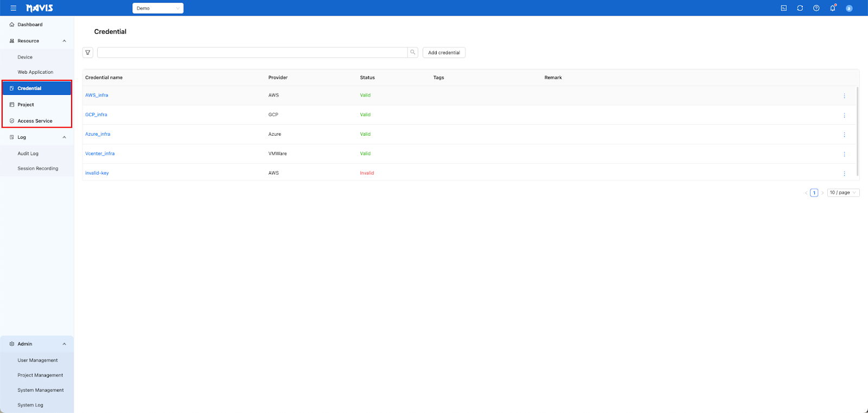This screenshot has width=868, height=413.
Task: Open the GCP_infra credential link
Action: (96, 115)
